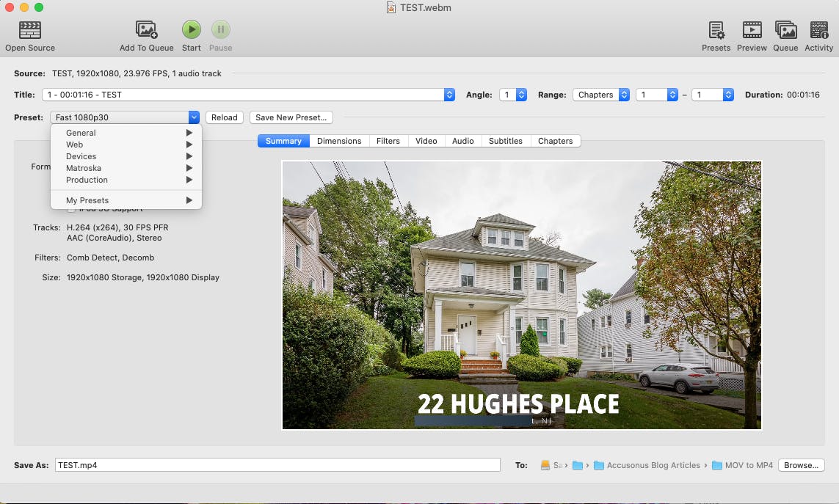This screenshot has height=504, width=839.
Task: Click the Open Source clapperboard icon
Action: (x=29, y=30)
